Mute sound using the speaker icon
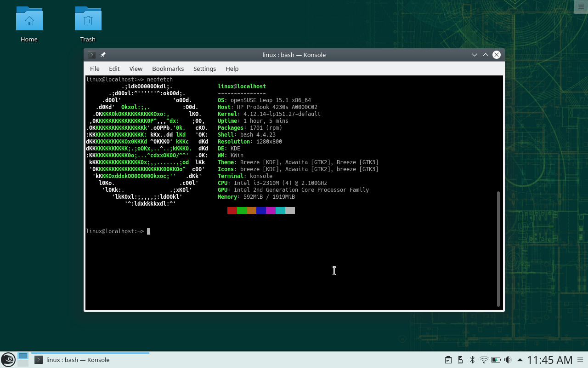Image resolution: width=588 pixels, height=368 pixels. click(508, 359)
